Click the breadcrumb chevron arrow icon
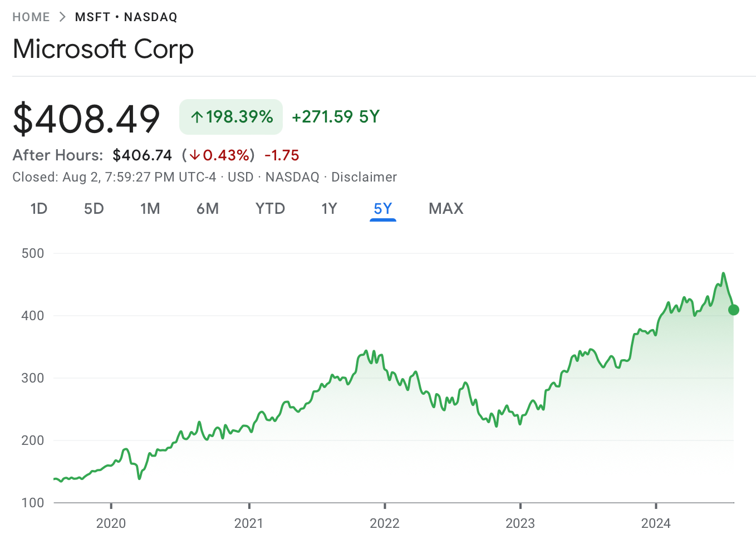The width and height of the screenshot is (756, 539). pos(62,17)
